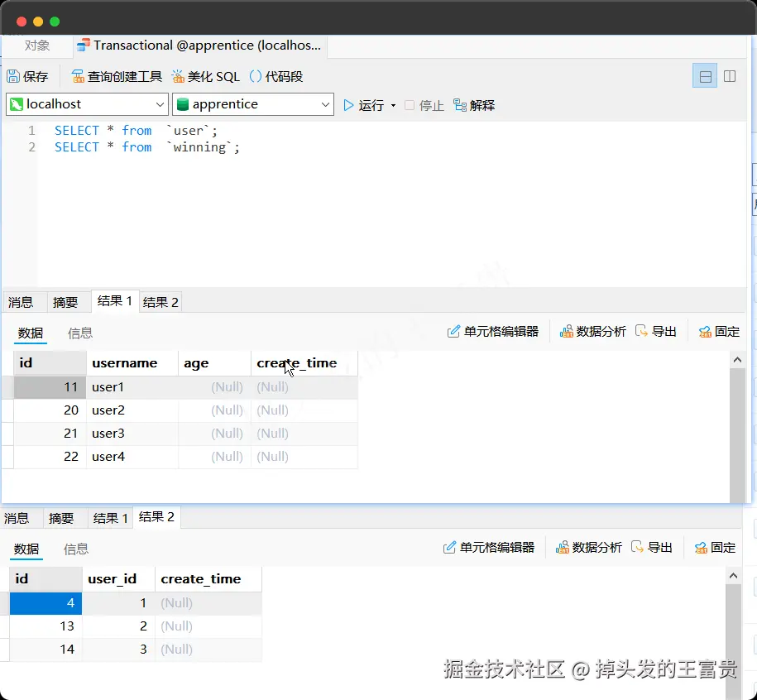Click the lower Export (导出) button

pos(652,548)
